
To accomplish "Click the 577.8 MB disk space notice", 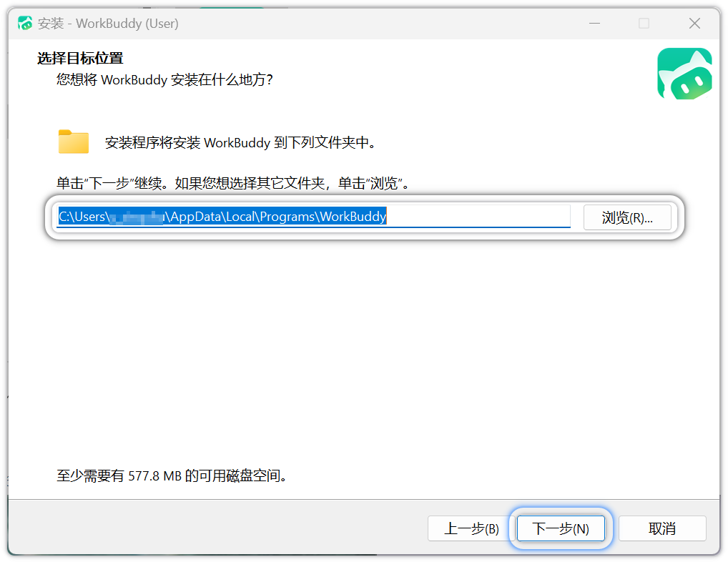I will pyautogui.click(x=172, y=475).
